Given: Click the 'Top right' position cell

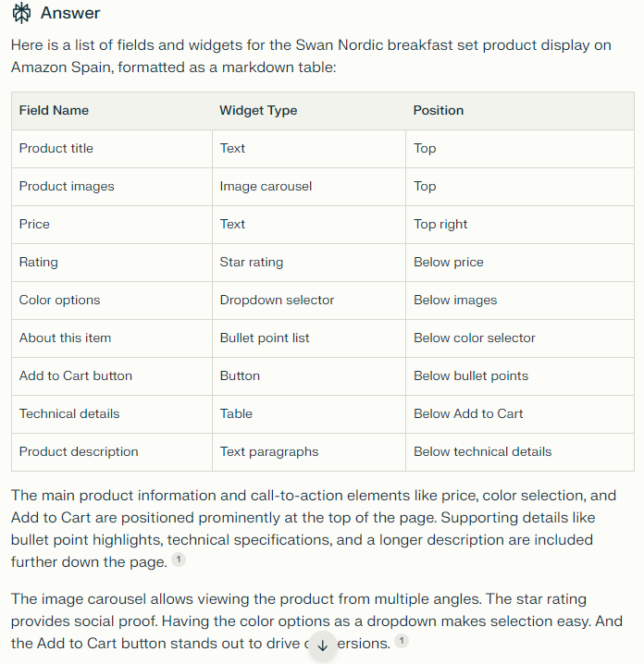Looking at the screenshot, I should point(440,224).
